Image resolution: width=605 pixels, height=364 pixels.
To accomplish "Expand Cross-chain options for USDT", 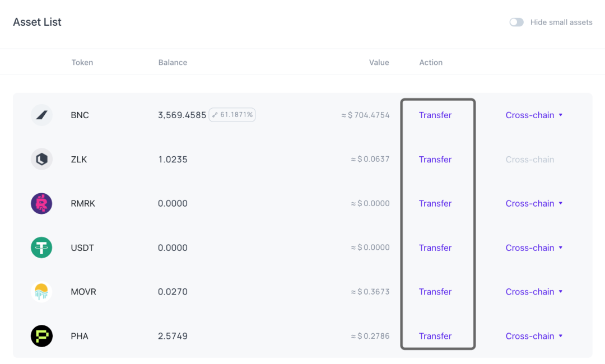I will click(534, 248).
